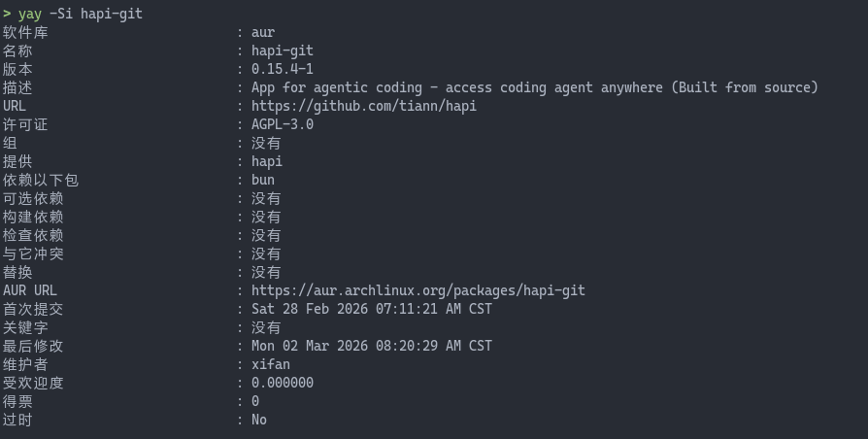Click the popularity value 0.000000
868x439 pixels.
[x=283, y=383]
